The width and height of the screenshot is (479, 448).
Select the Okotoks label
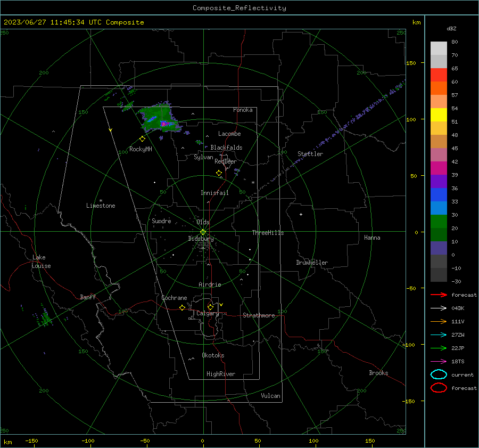(213, 355)
